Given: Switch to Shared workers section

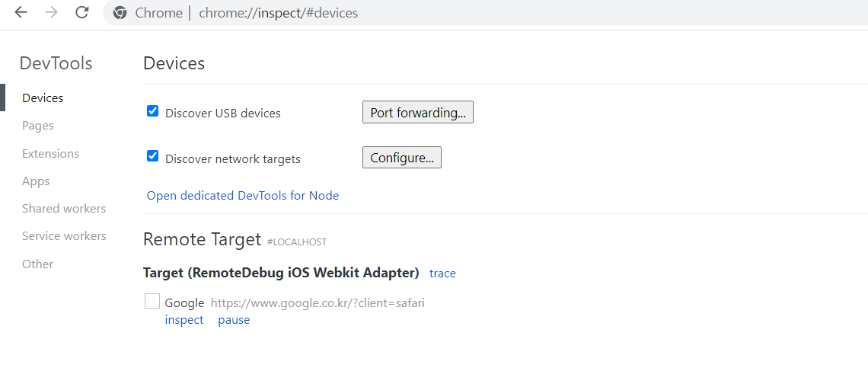Looking at the screenshot, I should pos(64,208).
